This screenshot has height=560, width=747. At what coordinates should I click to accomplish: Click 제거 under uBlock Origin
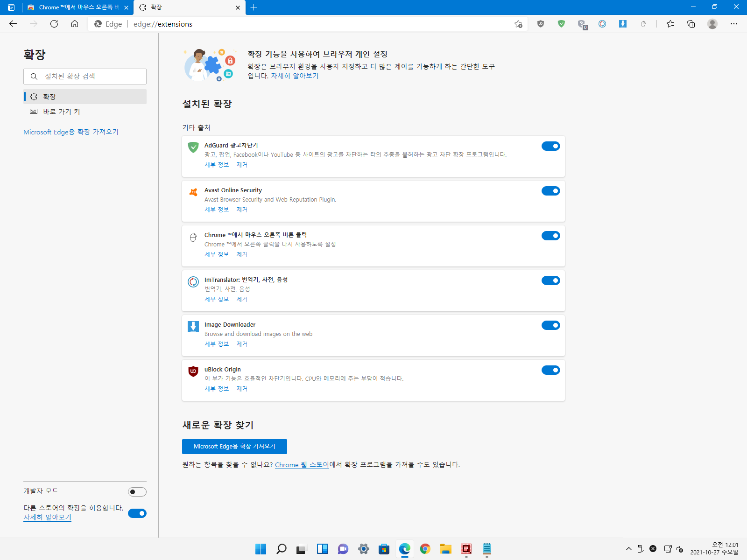(x=242, y=389)
